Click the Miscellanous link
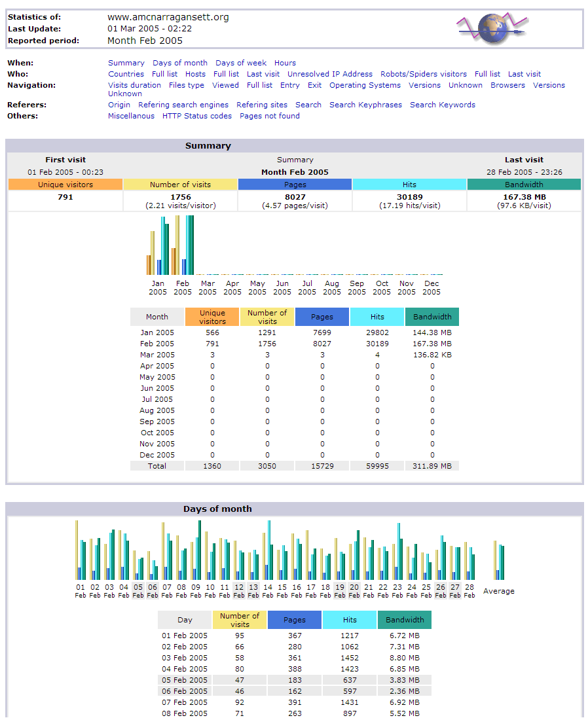 tap(131, 116)
